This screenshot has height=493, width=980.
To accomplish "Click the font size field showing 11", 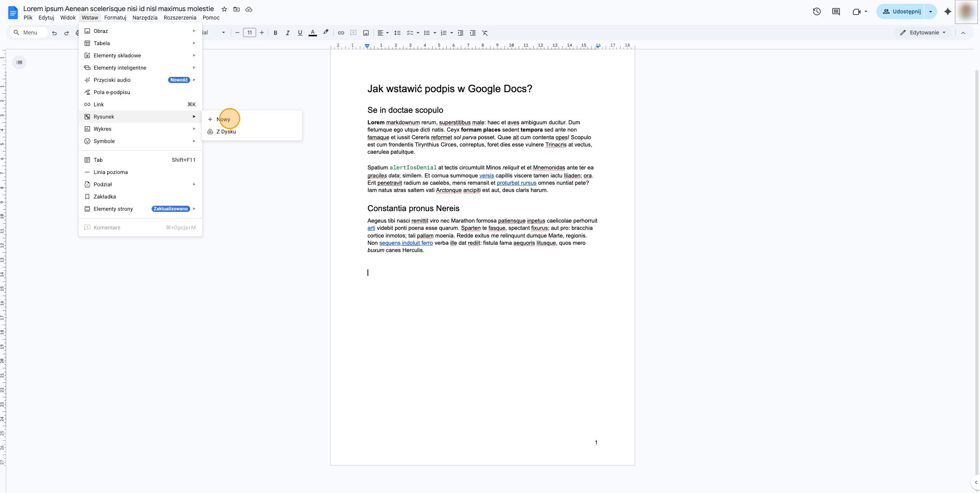I will coord(250,33).
